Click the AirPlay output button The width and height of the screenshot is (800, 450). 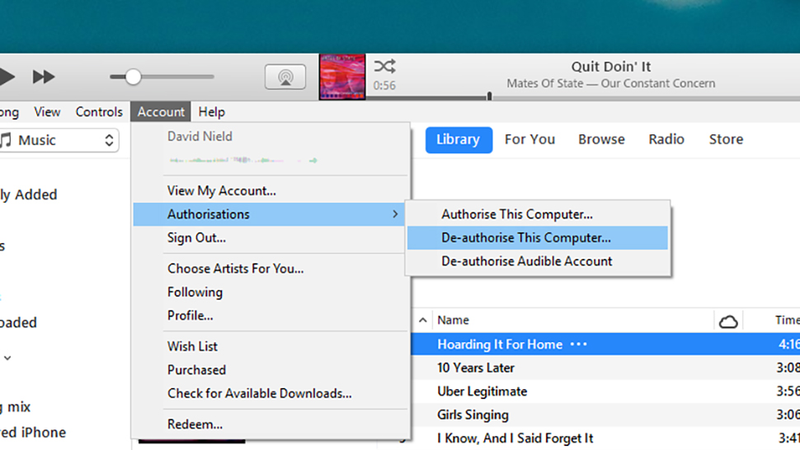(x=285, y=77)
